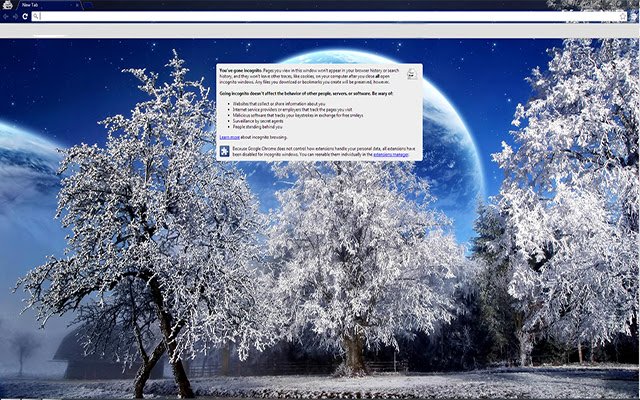Click "Internet service providers or employers" bullet
This screenshot has width=640, height=400.
(x=292, y=110)
